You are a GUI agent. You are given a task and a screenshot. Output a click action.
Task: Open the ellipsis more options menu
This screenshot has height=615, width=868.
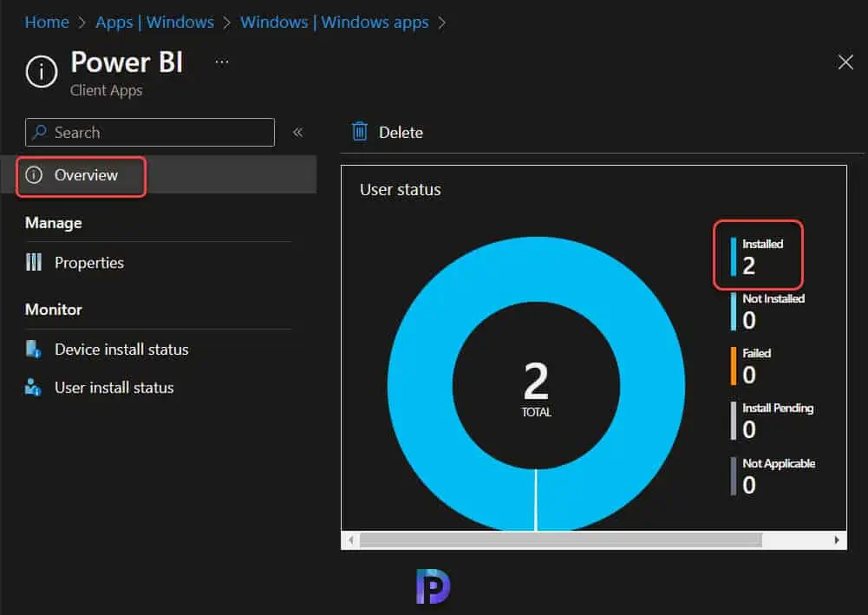pyautogui.click(x=222, y=62)
